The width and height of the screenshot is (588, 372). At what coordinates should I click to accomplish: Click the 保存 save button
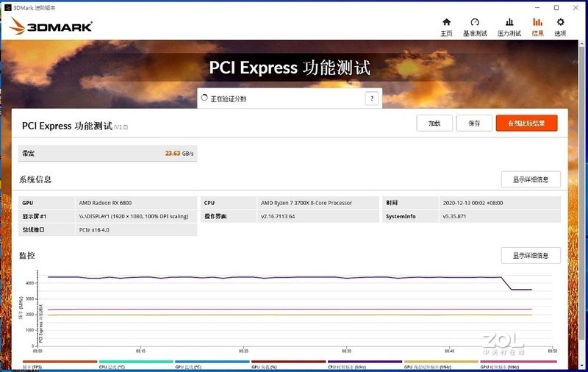point(474,123)
